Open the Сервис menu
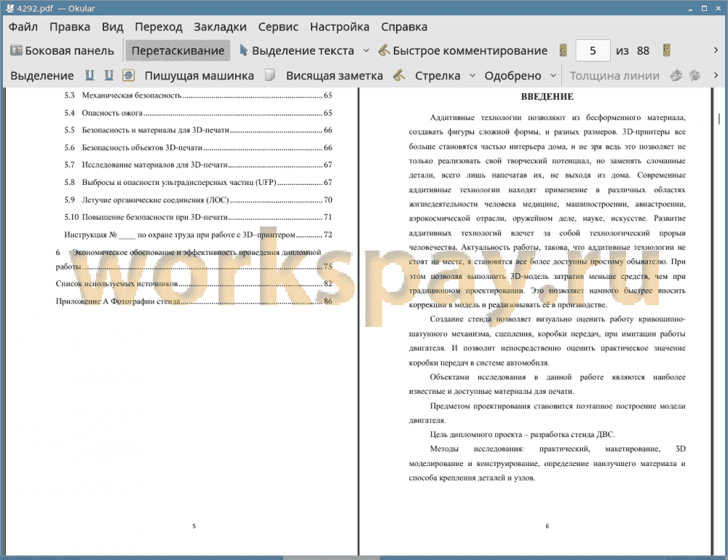This screenshot has height=560, width=728. [x=278, y=27]
